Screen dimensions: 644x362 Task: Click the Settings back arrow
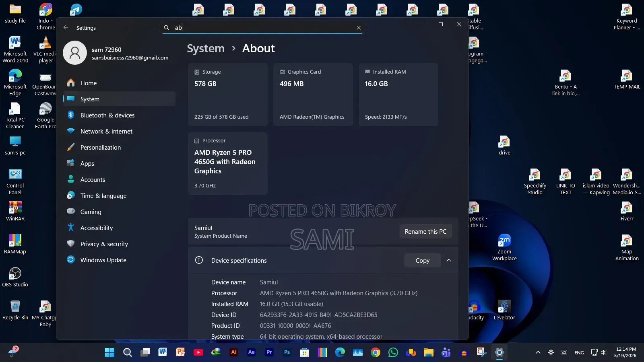click(66, 27)
